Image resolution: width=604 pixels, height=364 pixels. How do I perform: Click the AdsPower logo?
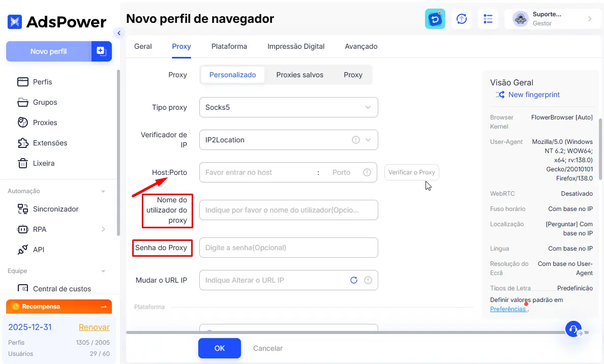56,22
